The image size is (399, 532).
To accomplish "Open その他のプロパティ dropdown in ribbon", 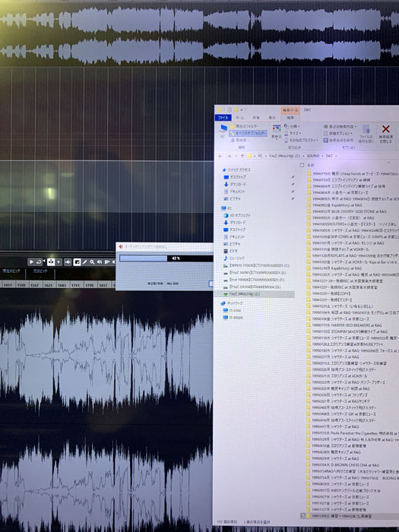I will pos(301,140).
